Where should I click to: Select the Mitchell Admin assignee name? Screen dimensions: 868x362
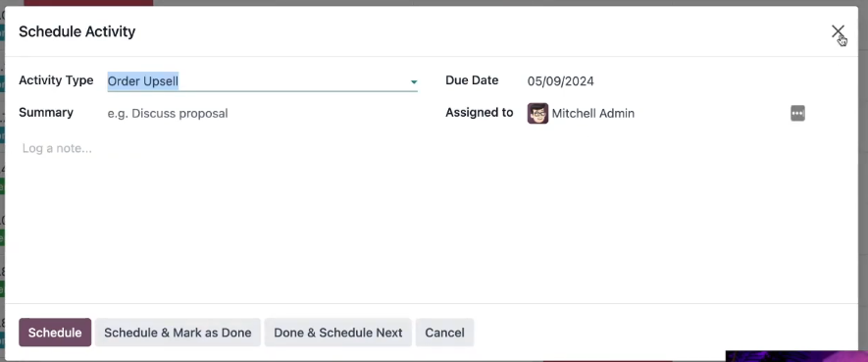pos(592,114)
